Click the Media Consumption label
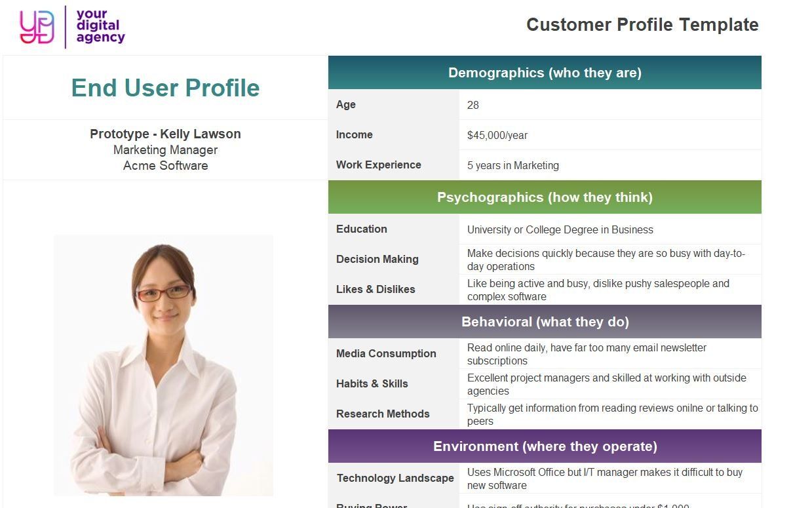Viewport: 812px width, 508px height. pos(386,353)
